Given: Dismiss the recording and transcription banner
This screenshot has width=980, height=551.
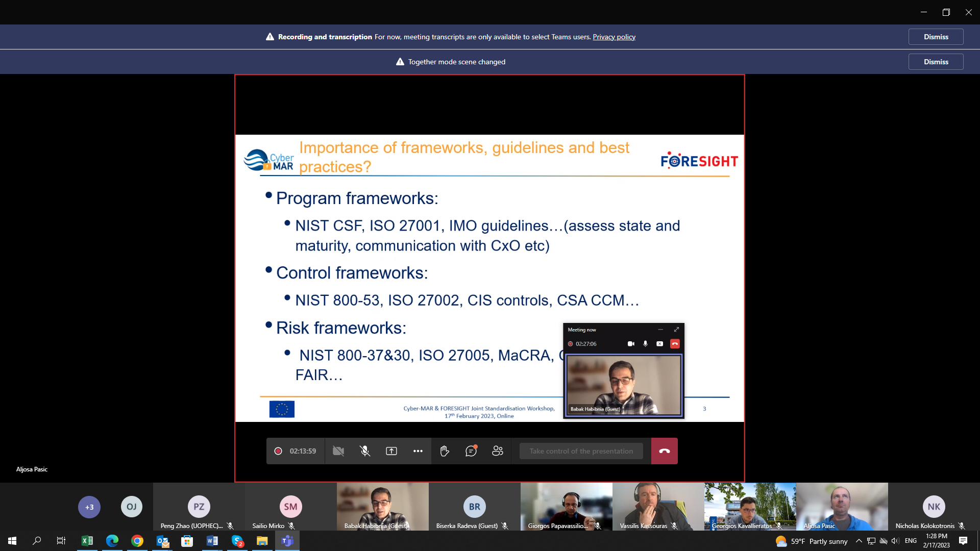Looking at the screenshot, I should 936,37.
